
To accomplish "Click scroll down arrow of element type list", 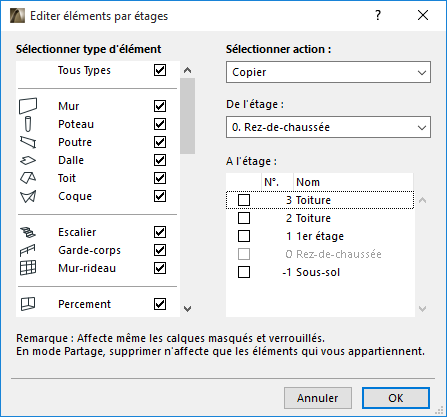I will click(x=188, y=309).
